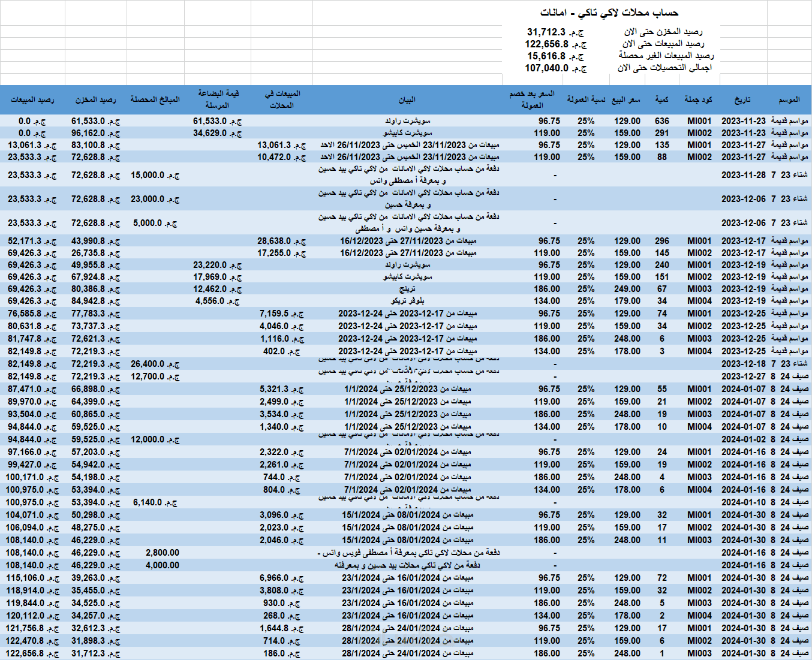The width and height of the screenshot is (812, 660).
Task: Select the كمية column header
Action: [x=661, y=100]
